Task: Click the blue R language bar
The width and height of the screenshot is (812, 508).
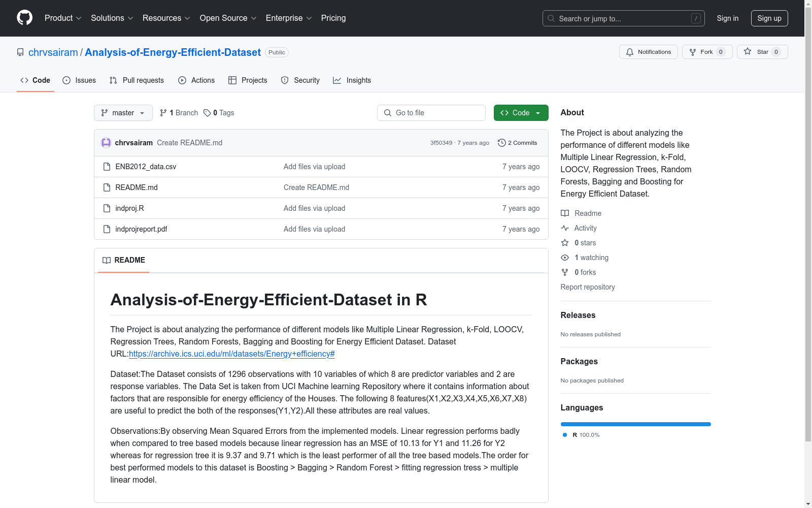Action: coord(636,424)
